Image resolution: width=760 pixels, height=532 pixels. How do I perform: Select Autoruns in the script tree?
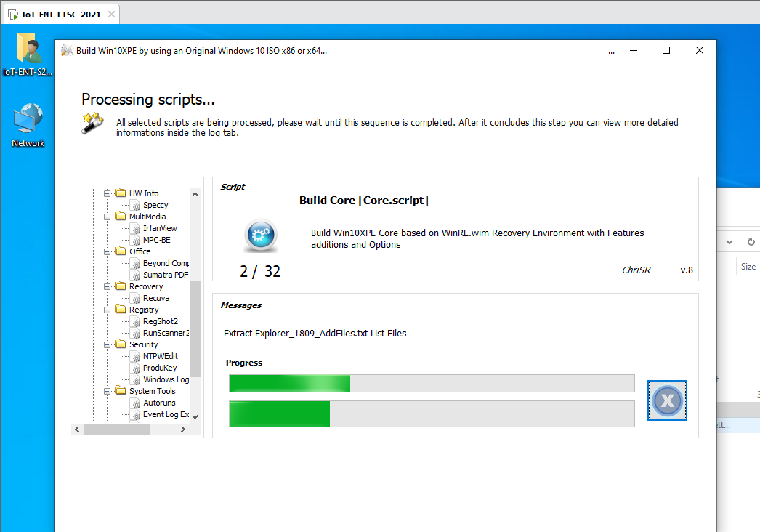pos(159,403)
